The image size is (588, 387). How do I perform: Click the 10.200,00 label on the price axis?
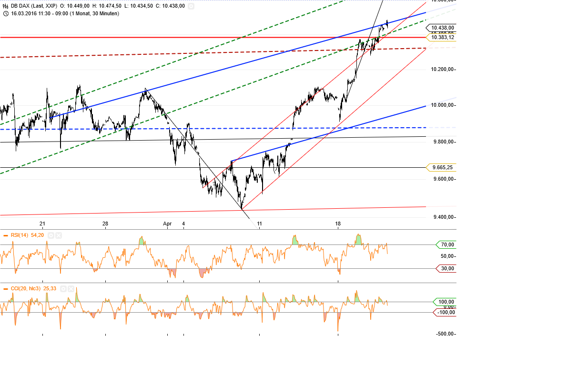pos(443,69)
